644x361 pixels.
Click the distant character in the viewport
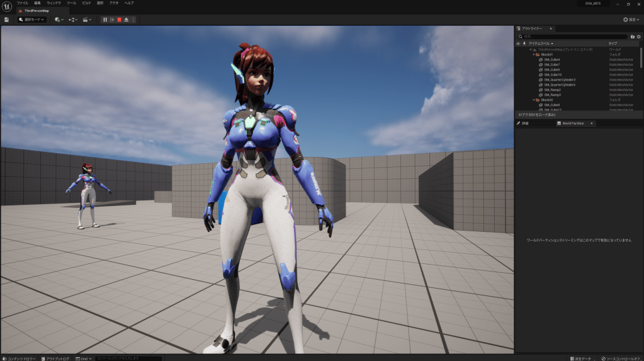click(88, 195)
